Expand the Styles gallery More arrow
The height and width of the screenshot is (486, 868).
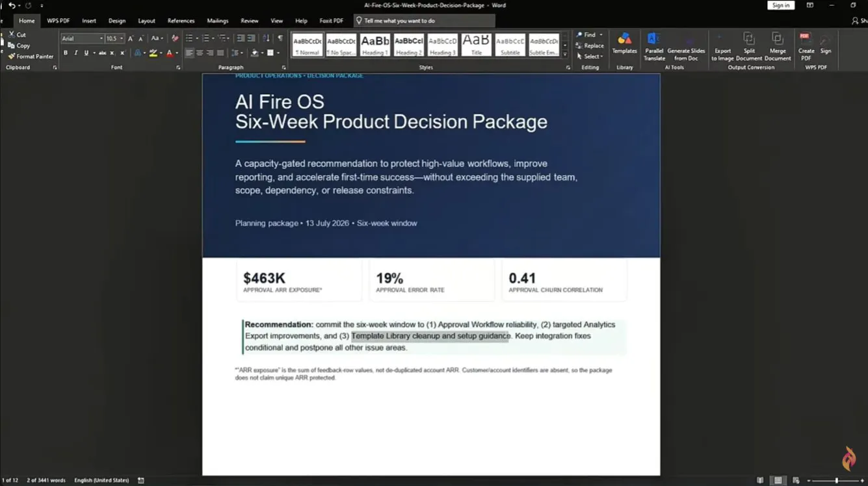564,54
